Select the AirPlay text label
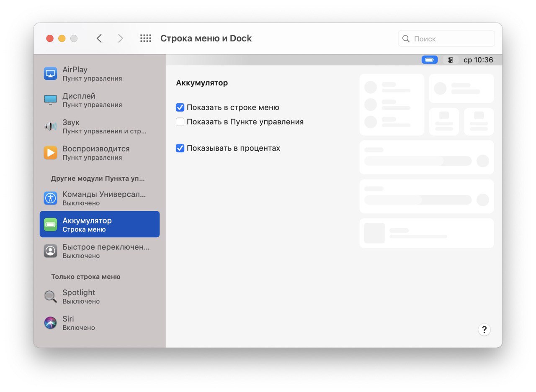536x392 pixels. click(x=75, y=69)
